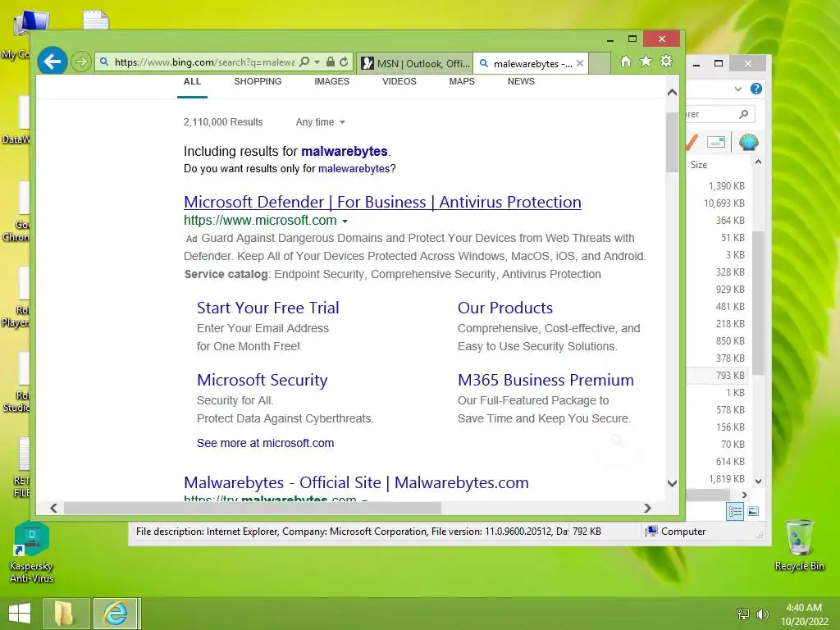Expand the microsoft.com URL dropdown arrow

click(345, 221)
